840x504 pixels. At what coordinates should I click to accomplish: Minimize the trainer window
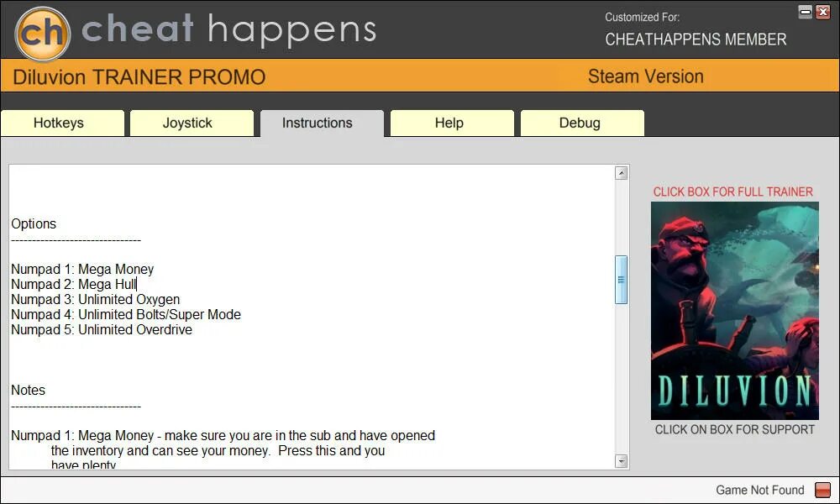point(806,12)
